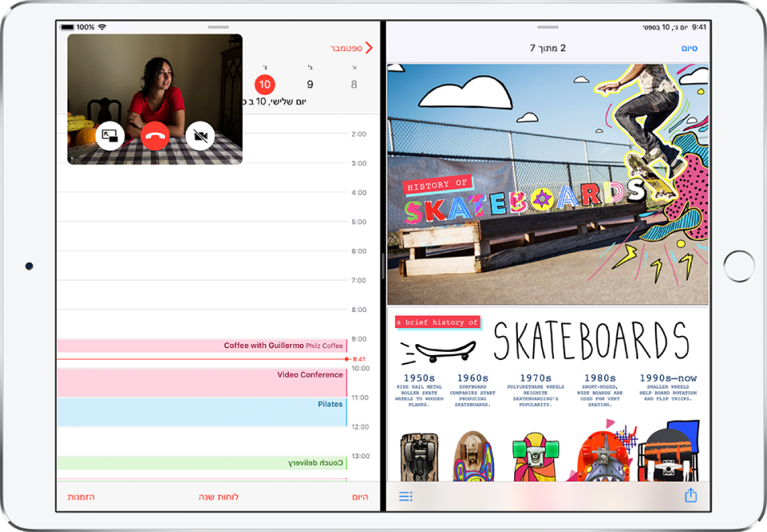Image resolution: width=767 pixels, height=532 pixels.
Task: Go back to ספטמבר month view
Action: 351,48
